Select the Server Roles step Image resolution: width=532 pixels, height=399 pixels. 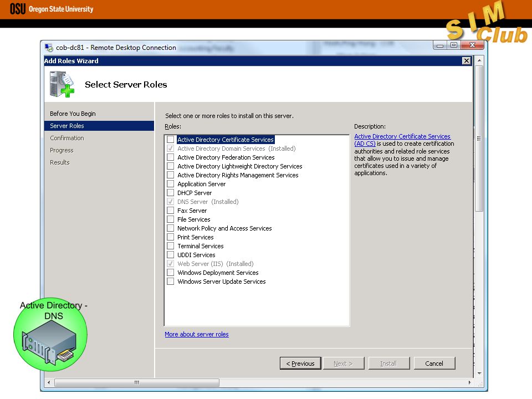pyautogui.click(x=99, y=126)
